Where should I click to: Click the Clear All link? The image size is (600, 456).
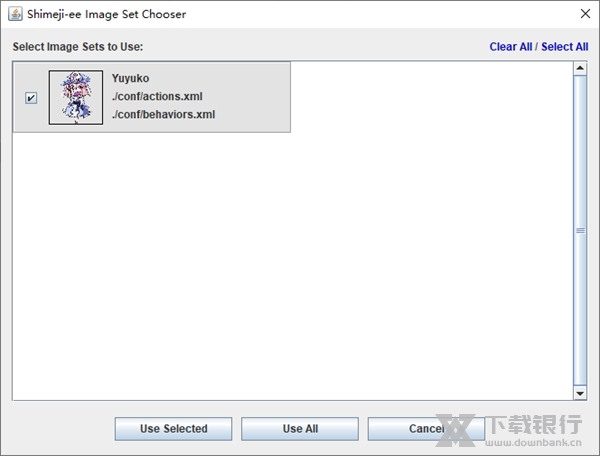510,47
